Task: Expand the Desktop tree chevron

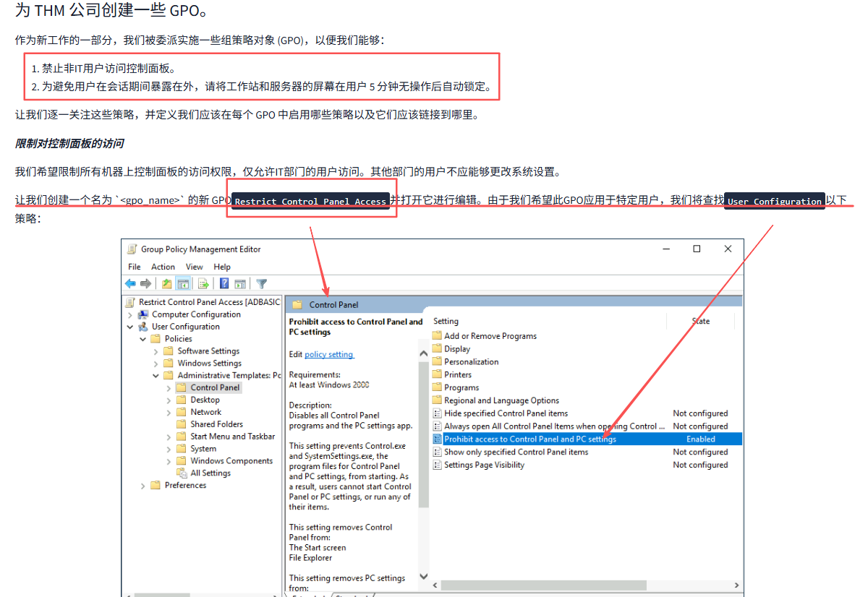Action: click(x=169, y=400)
